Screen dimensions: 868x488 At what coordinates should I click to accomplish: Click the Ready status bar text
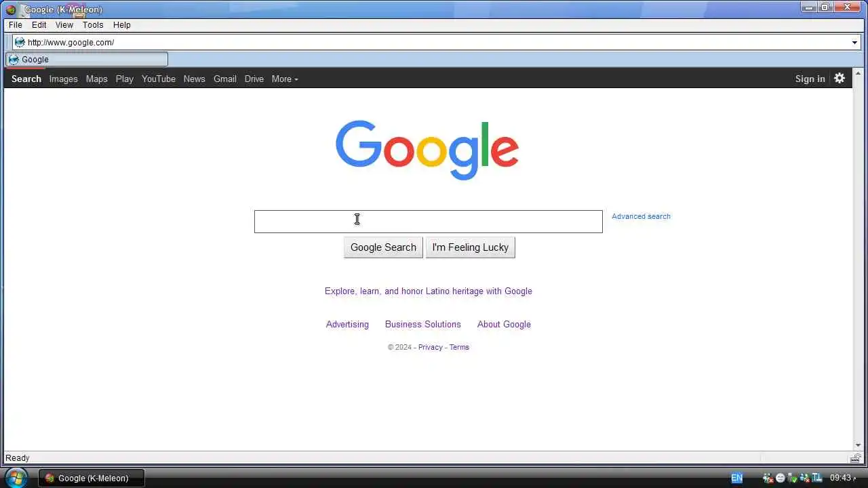18,458
